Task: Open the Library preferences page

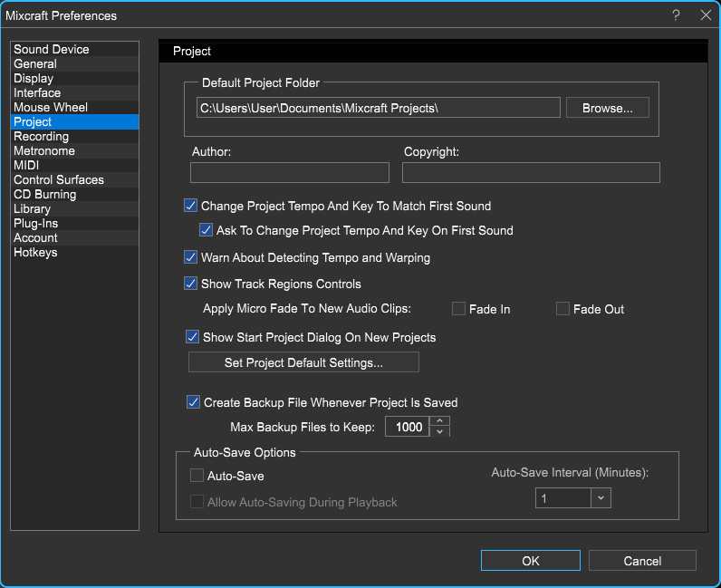Action: [74, 209]
